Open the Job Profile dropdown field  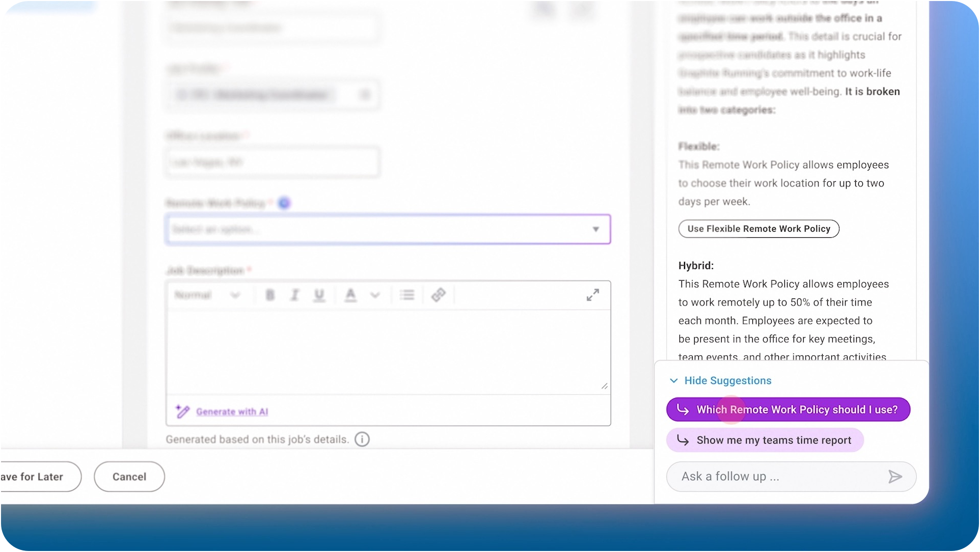tap(273, 95)
